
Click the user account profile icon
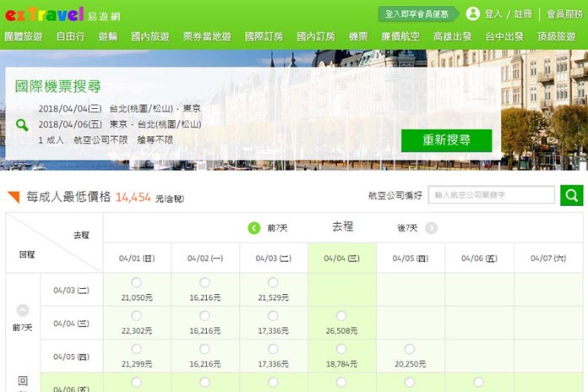point(472,14)
